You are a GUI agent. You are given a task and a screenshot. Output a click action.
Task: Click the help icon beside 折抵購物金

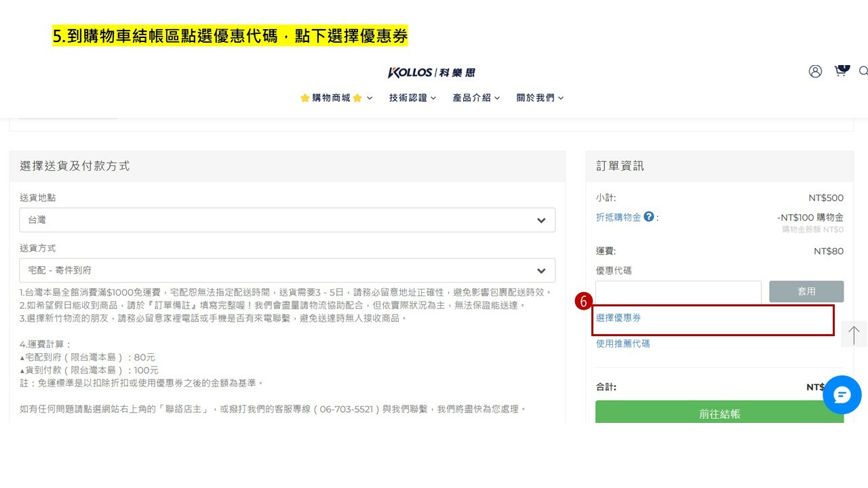pos(649,217)
